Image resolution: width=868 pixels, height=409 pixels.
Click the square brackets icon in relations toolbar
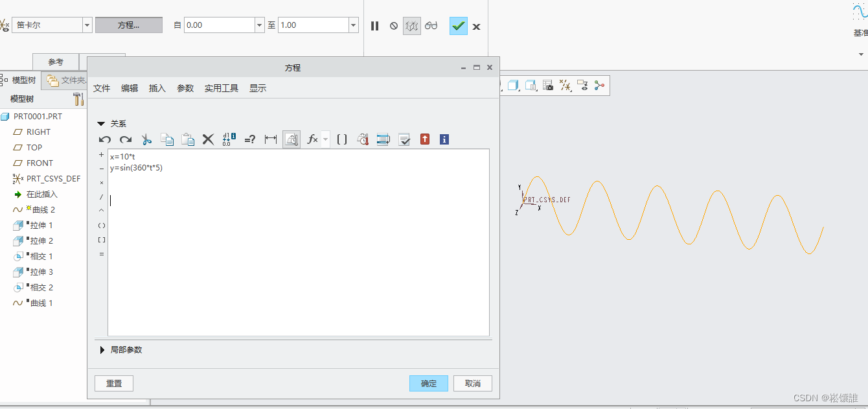(342, 139)
